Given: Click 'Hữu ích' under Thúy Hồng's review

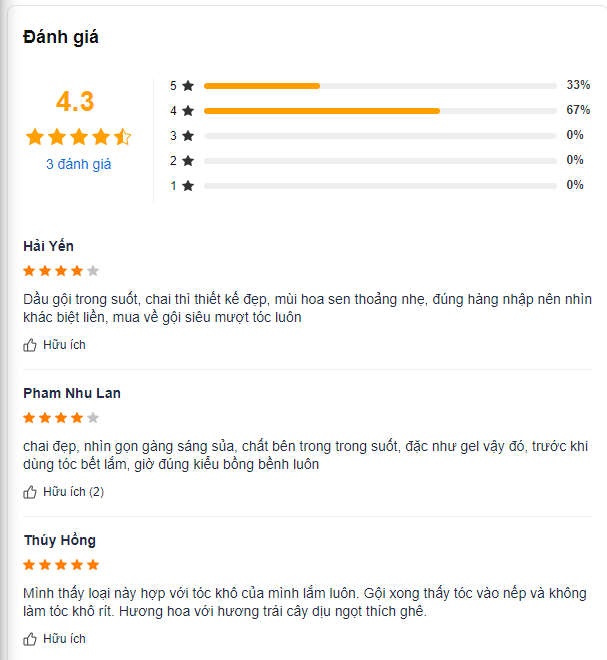Looking at the screenshot, I should (64, 639).
